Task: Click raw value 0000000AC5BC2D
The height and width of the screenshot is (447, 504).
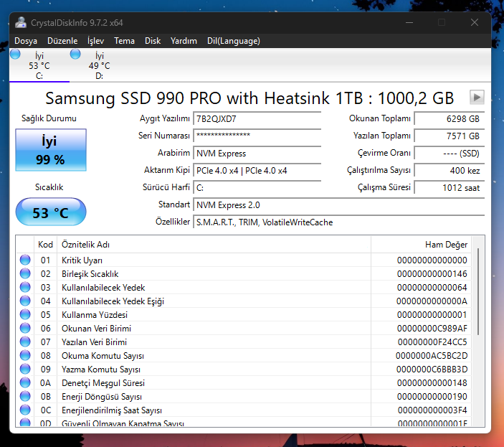Action: pyautogui.click(x=432, y=356)
